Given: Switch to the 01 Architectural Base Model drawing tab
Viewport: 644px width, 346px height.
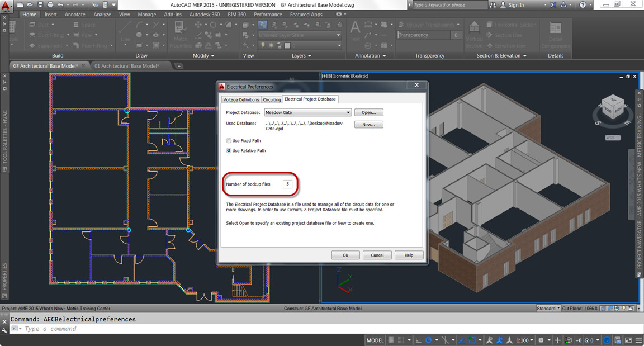Looking at the screenshot, I should [x=127, y=65].
